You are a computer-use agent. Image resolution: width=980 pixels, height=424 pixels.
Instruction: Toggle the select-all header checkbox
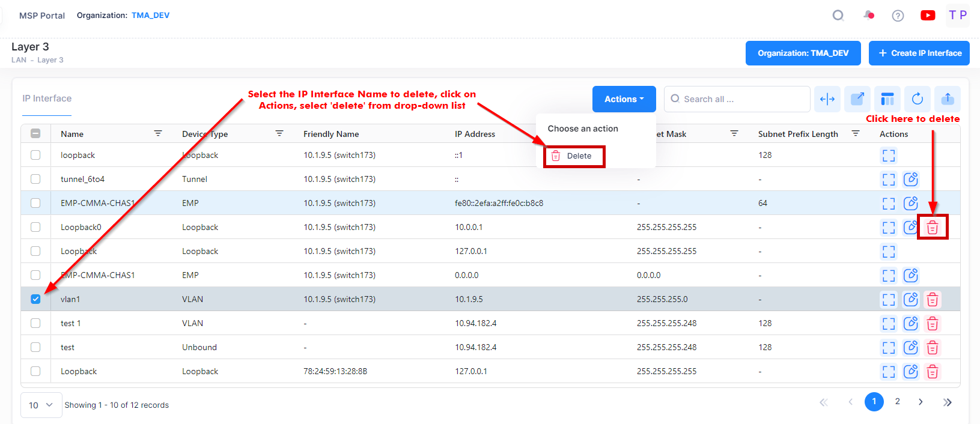35,134
